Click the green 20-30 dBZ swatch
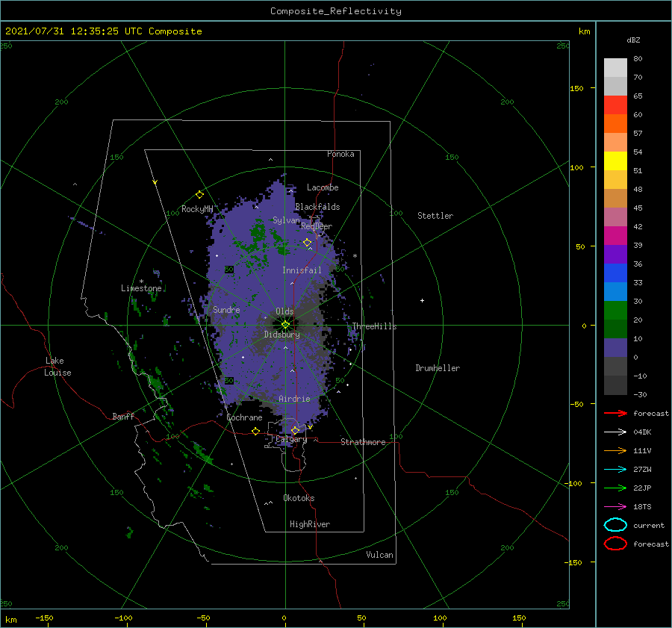672x628 pixels. (x=615, y=311)
